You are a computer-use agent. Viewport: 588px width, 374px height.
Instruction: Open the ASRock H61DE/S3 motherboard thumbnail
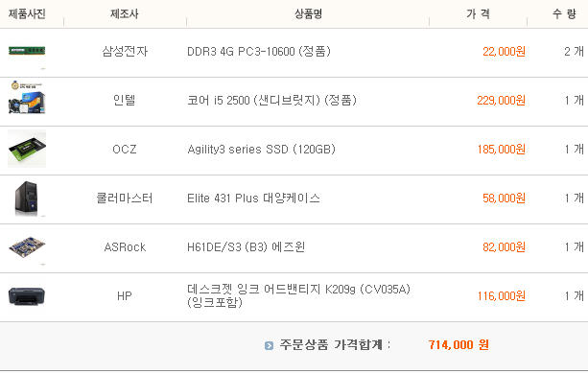point(27,247)
